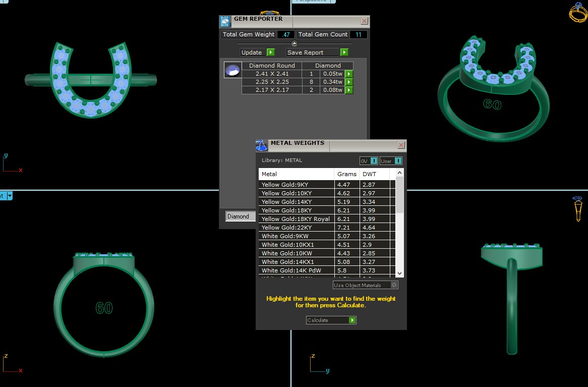Click the ring icon above Gem Reporter
The image size is (588, 387).
coord(266,13)
